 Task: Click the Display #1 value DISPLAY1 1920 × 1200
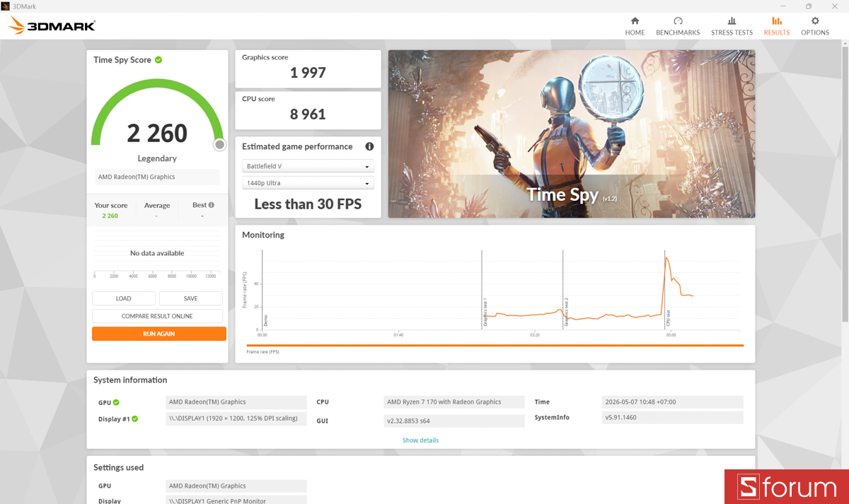[x=236, y=418]
